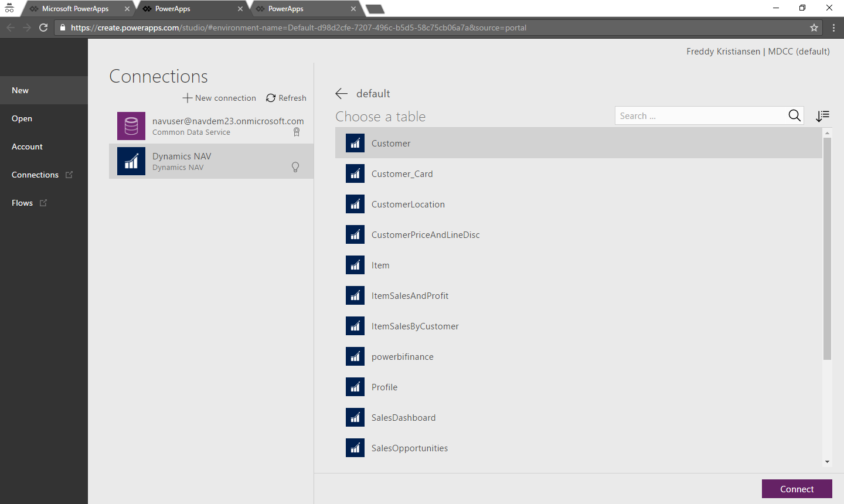Add a New connection
The image size is (844, 504).
(x=219, y=98)
